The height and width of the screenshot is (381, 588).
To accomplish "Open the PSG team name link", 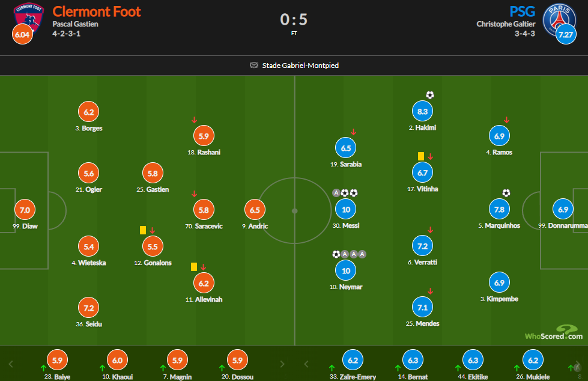I will [522, 11].
